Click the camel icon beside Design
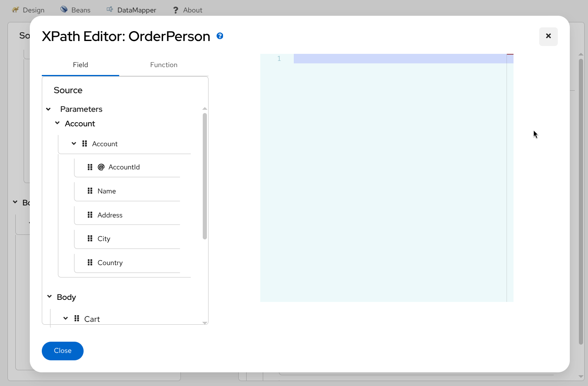Viewport: 588px width, 386px height. tap(15, 10)
